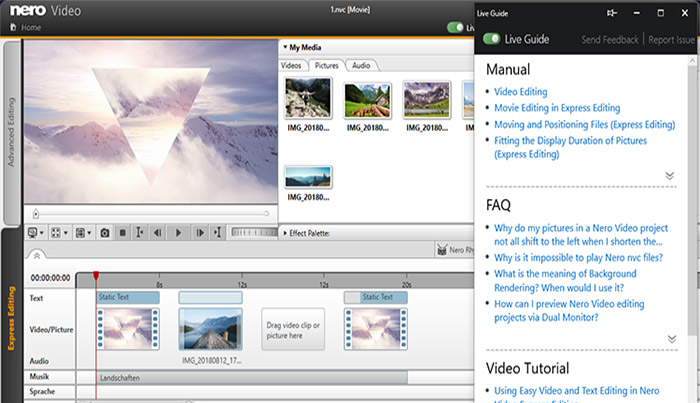Screen dimensions: 700x403
Task: Open the Video Editing manual link
Action: click(521, 92)
